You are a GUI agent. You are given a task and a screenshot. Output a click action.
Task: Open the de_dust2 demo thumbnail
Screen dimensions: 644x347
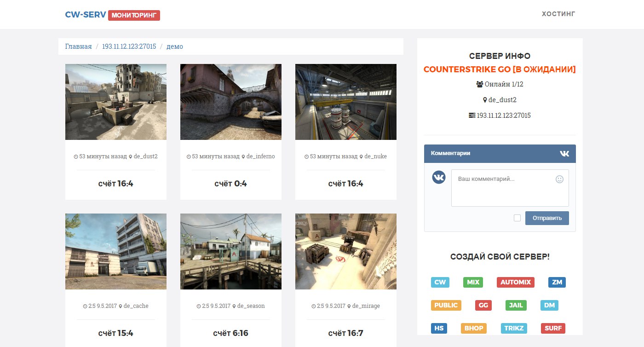click(x=116, y=102)
